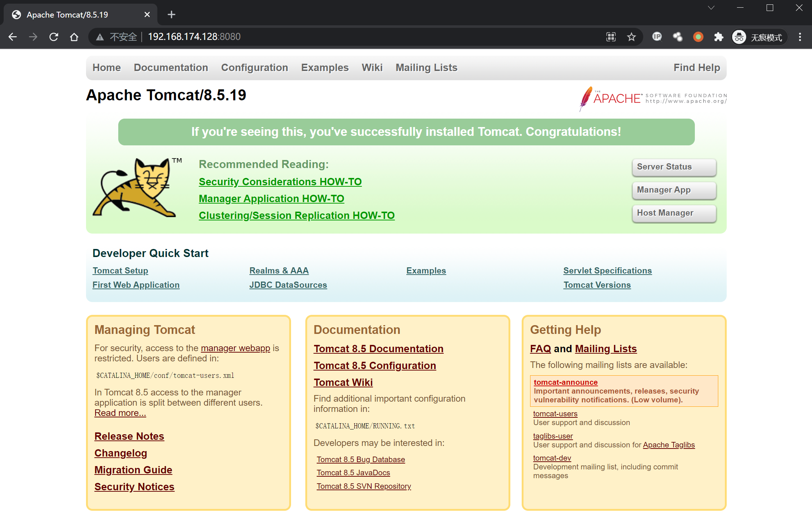
Task: Open tomcat-announce mailing list link
Action: click(x=565, y=382)
